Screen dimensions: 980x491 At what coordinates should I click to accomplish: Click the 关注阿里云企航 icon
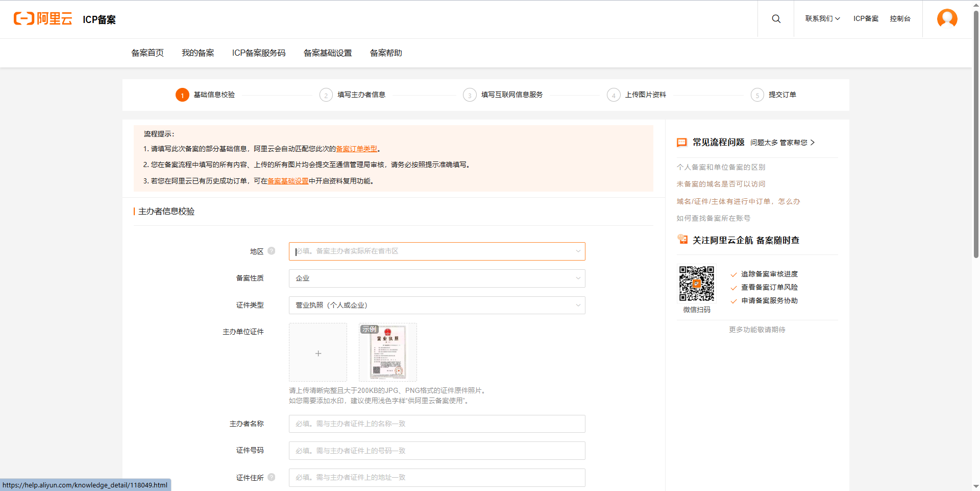(682, 239)
